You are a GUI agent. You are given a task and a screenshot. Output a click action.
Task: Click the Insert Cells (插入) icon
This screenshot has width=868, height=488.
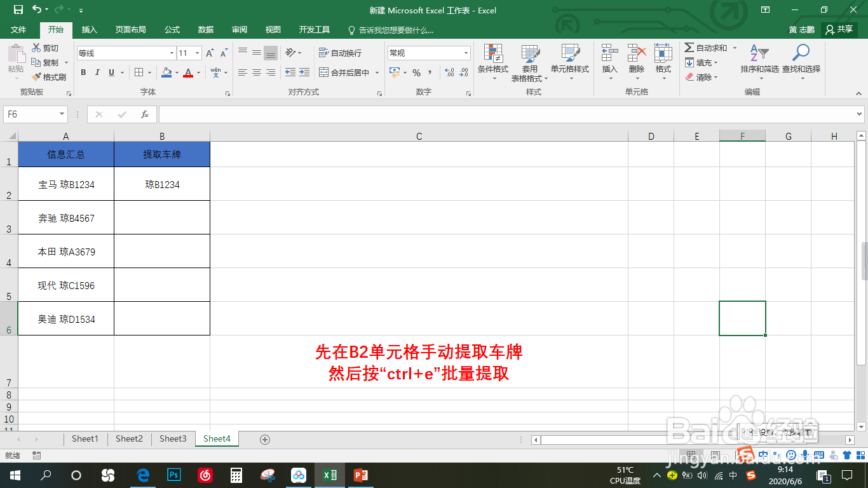[x=610, y=62]
